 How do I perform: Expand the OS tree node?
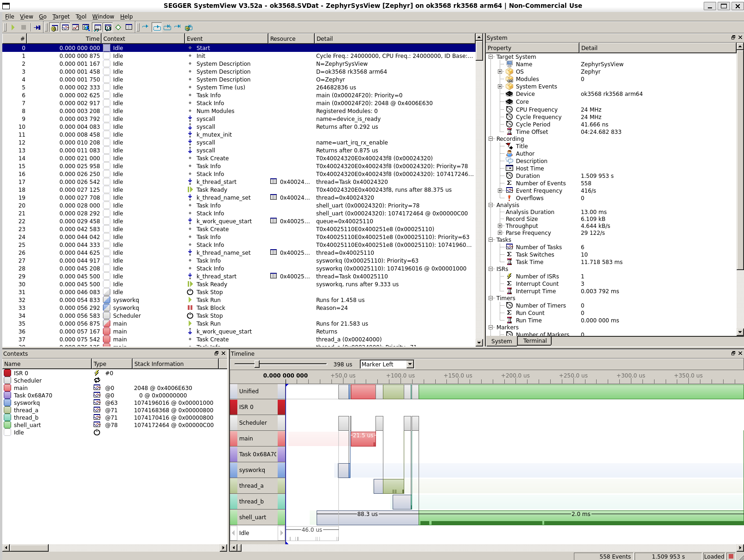[x=500, y=71]
